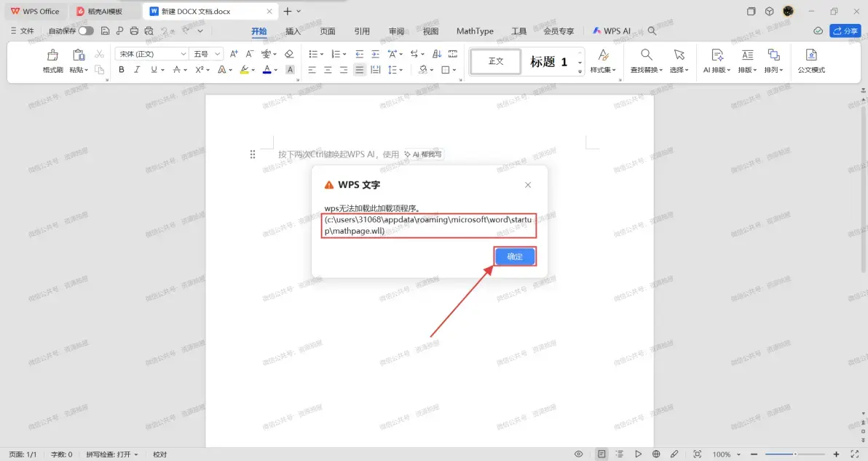
Task: Decrease font size with A- icon
Action: tap(249, 54)
